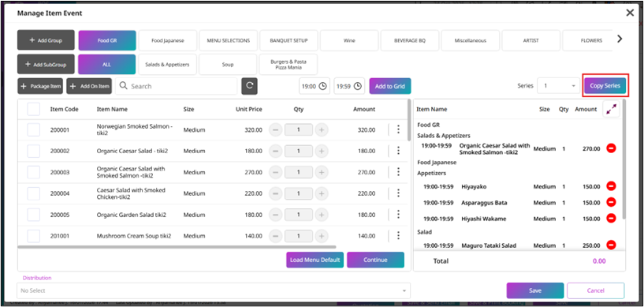This screenshot has height=307, width=644.
Task: Open the clock picker for the 19:00 start time
Action: point(323,86)
